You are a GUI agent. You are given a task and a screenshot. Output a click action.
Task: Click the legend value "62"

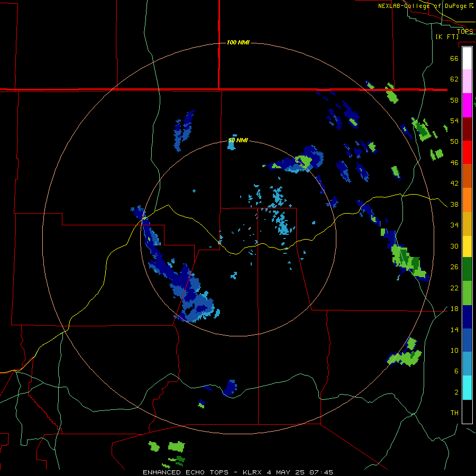click(x=454, y=79)
